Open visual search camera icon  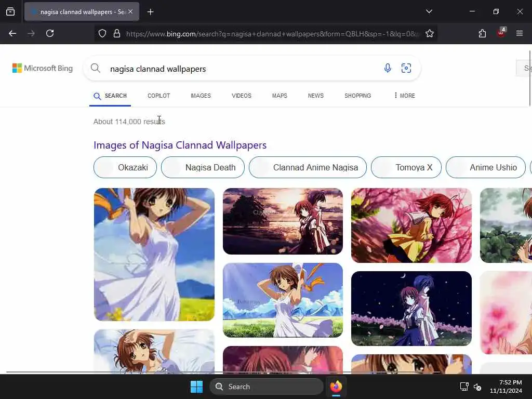click(x=406, y=68)
